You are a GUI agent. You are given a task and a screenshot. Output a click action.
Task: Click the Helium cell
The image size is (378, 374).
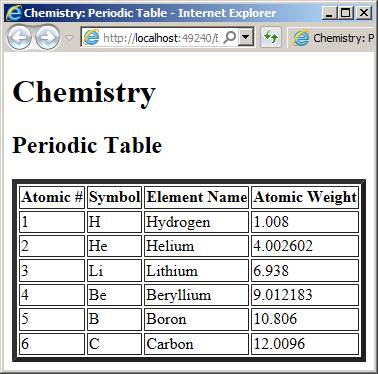click(x=196, y=246)
